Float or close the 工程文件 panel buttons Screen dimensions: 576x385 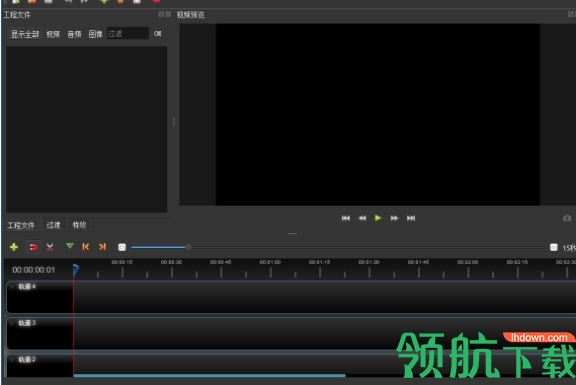(165, 14)
